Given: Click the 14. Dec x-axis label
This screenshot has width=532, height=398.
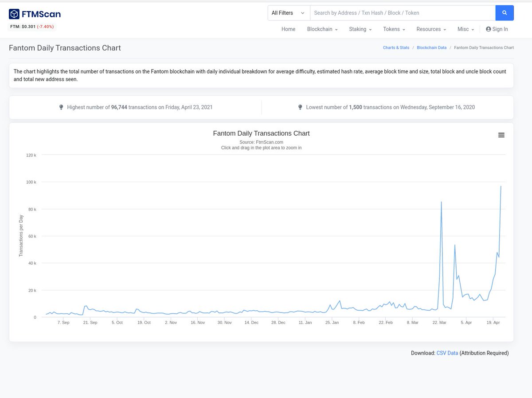Looking at the screenshot, I should pyautogui.click(x=251, y=323).
